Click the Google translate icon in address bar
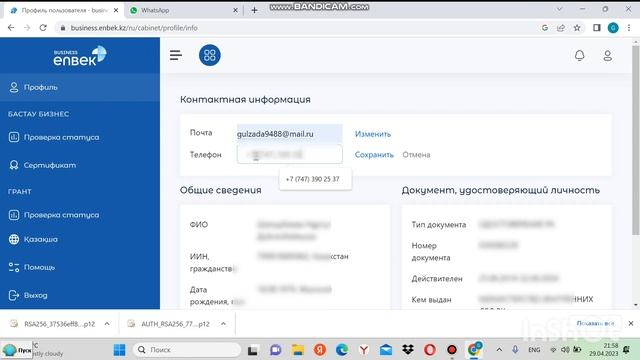 point(544,28)
